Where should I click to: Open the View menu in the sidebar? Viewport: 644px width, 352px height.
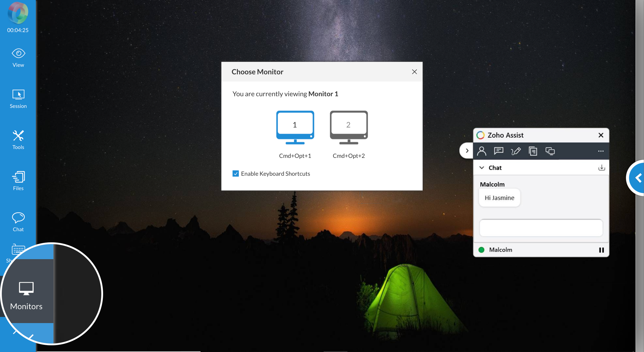click(18, 57)
